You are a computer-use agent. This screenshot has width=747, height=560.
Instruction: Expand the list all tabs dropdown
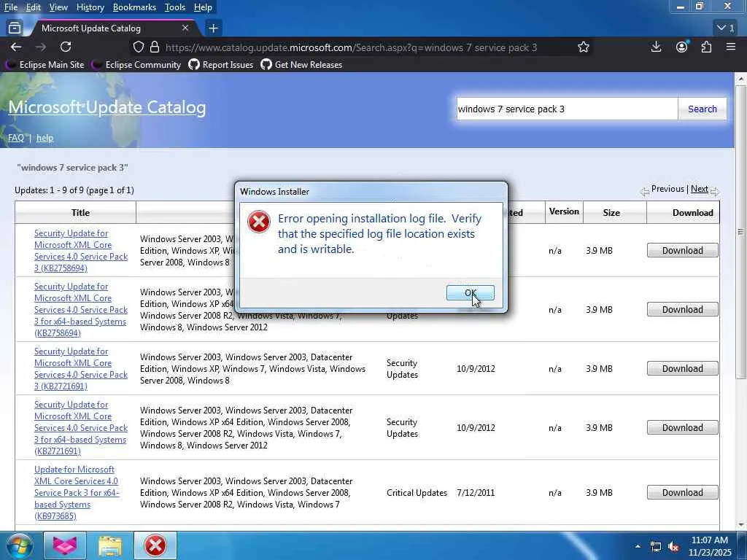726,28
